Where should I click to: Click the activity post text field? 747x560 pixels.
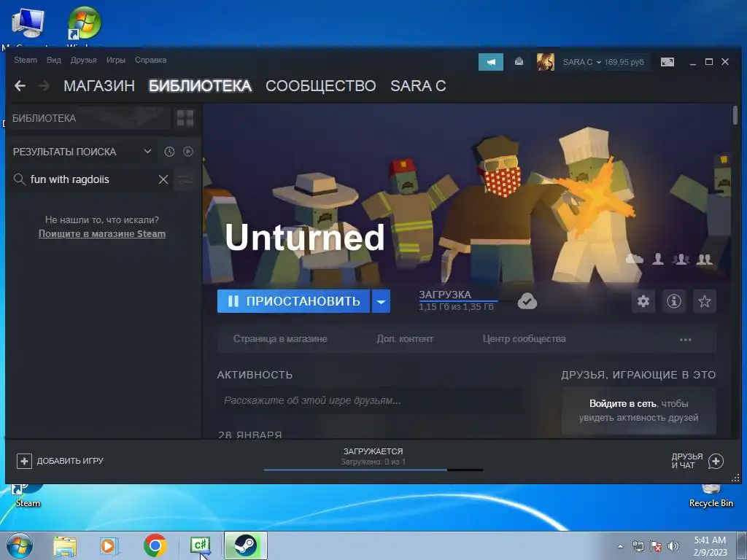tap(370, 400)
